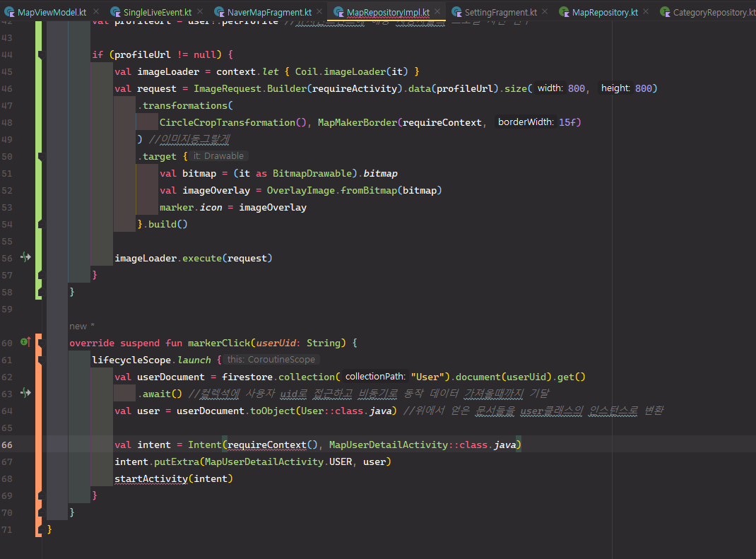Click imageLoader.execute call on line 56

pyautogui.click(x=194, y=258)
